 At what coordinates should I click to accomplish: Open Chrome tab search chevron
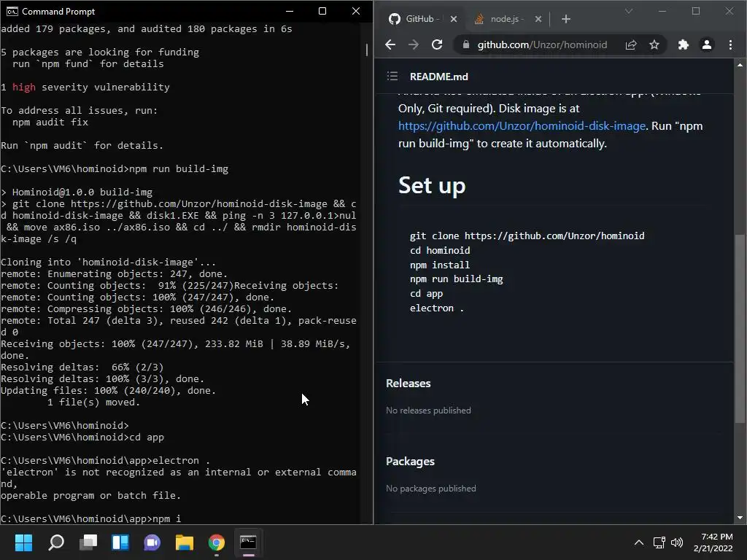tap(629, 11)
